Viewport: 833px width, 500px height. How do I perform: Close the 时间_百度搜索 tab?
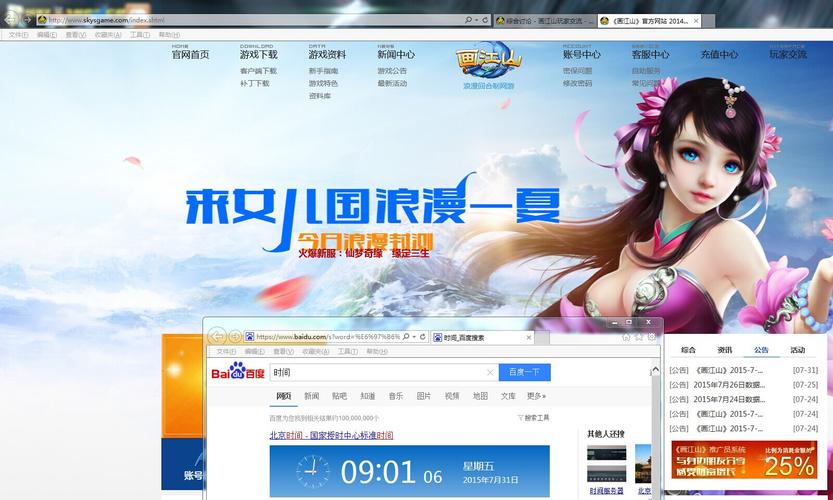click(529, 337)
